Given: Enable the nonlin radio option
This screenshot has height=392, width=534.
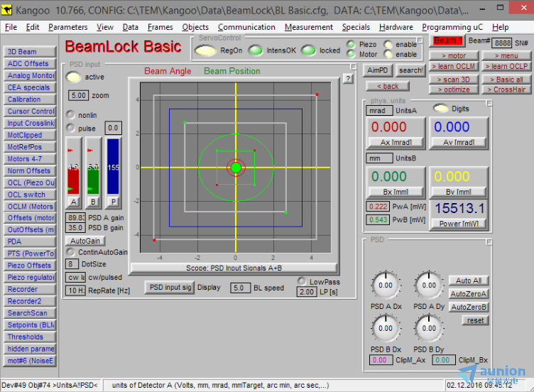Looking at the screenshot, I should 70,114.
